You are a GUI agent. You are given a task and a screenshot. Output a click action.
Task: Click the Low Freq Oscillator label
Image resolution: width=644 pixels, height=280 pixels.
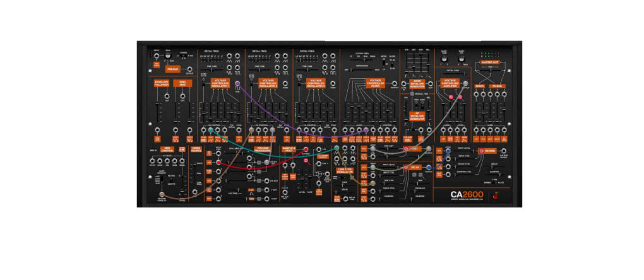345,170
